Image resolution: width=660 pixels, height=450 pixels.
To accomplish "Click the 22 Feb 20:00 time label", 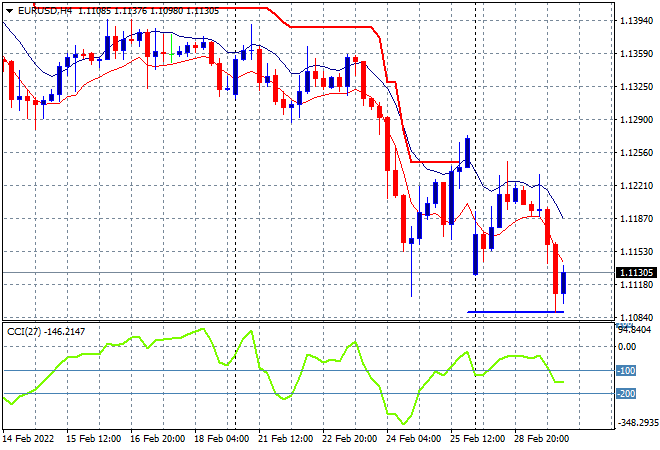I will (x=349, y=439).
